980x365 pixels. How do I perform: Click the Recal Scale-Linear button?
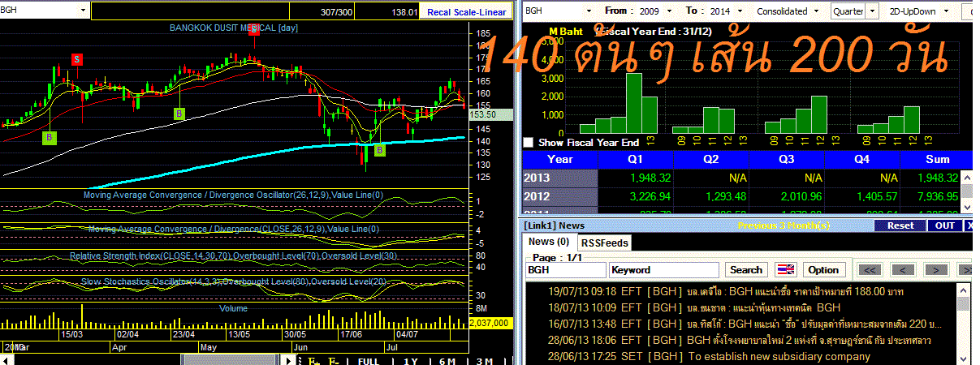[466, 11]
